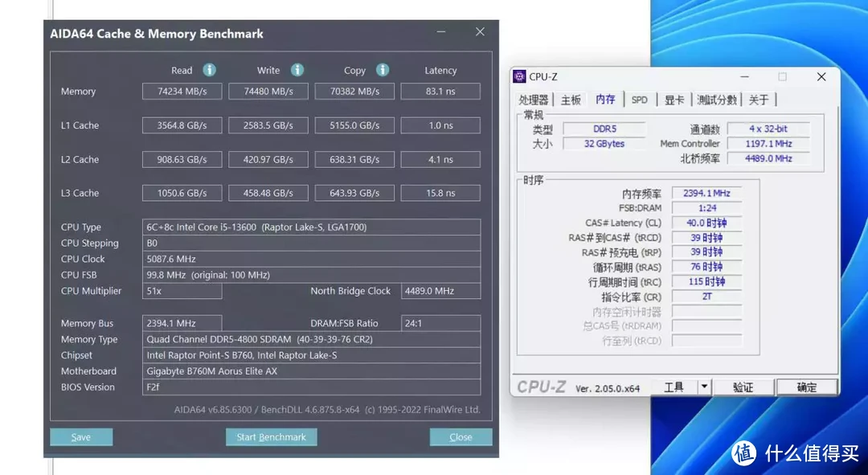This screenshot has width=868, height=475.
Task: Click the 验证 button in CPU-Z
Action: coord(743,387)
